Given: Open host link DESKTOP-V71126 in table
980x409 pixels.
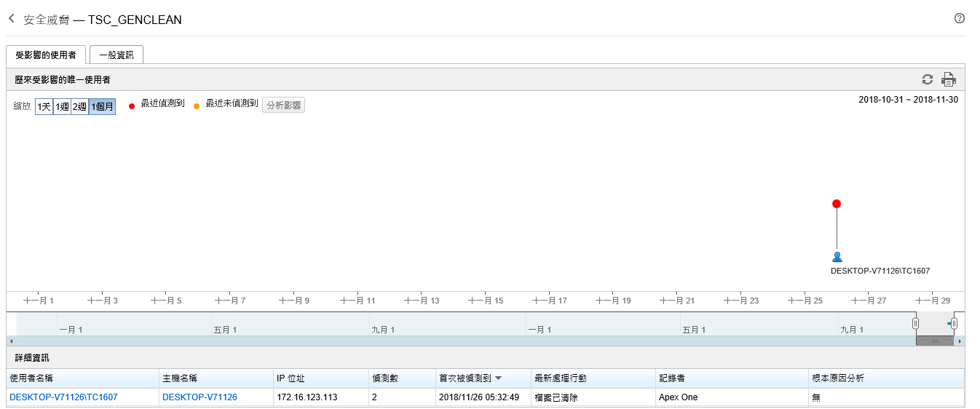Looking at the screenshot, I should [199, 397].
